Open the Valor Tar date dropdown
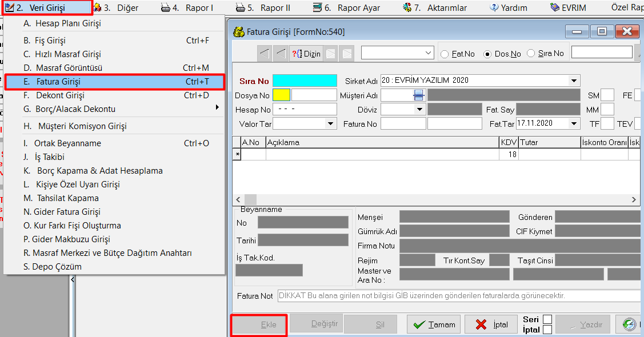Viewport: 644px width, 337px height. (x=330, y=123)
